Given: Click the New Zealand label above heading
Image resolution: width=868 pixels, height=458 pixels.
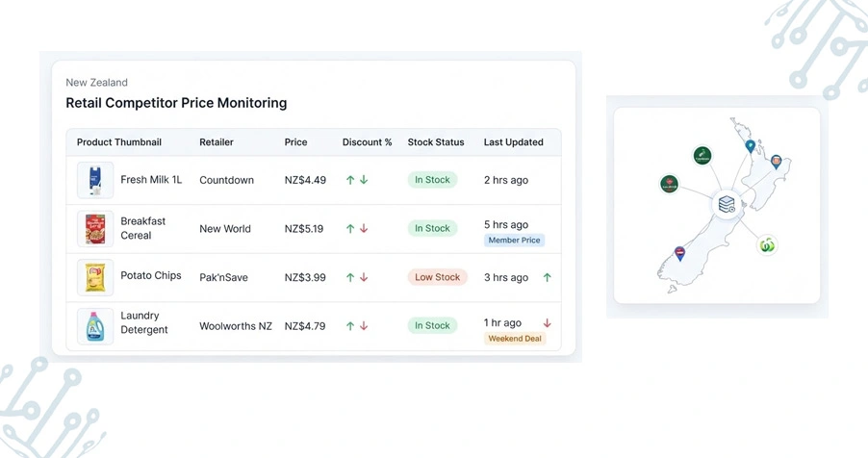Looking at the screenshot, I should click(x=97, y=83).
